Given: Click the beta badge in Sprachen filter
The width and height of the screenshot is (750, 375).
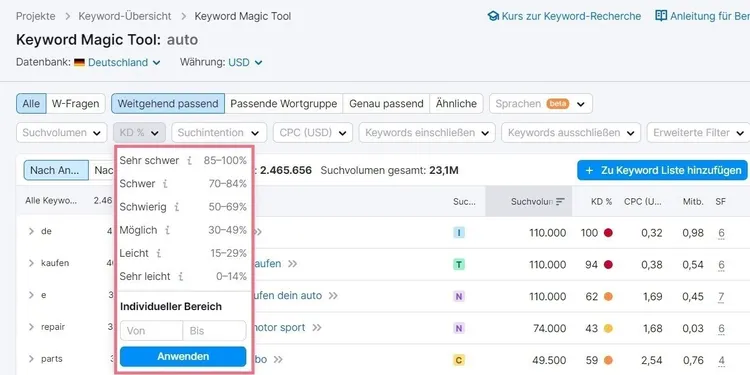Looking at the screenshot, I should click(558, 104).
